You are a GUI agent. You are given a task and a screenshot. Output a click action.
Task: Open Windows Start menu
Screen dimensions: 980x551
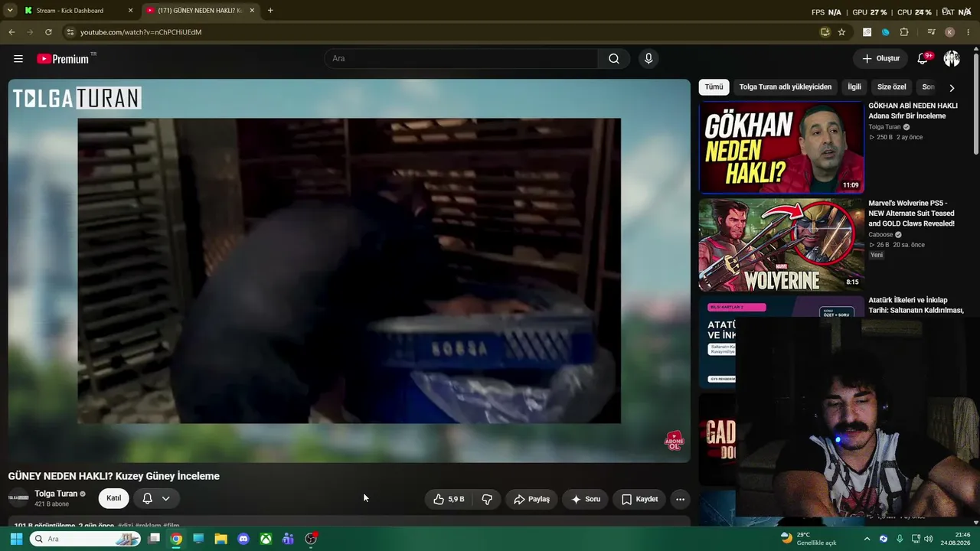(x=16, y=539)
